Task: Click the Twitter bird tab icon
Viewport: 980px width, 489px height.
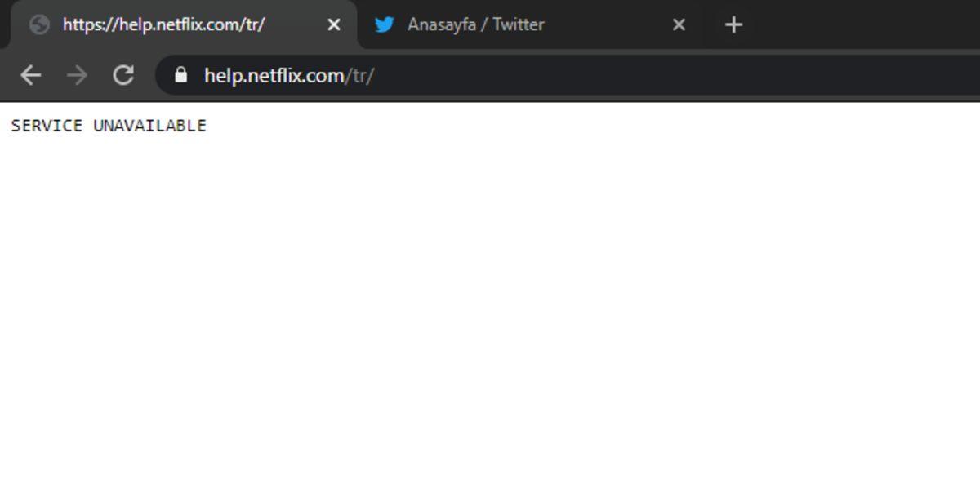Action: pos(385,25)
